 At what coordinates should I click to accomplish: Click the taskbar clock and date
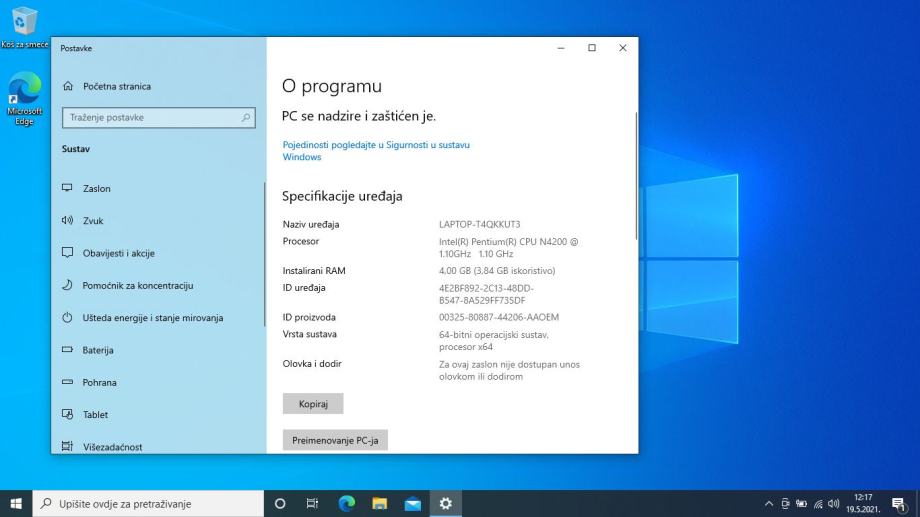pyautogui.click(x=863, y=504)
